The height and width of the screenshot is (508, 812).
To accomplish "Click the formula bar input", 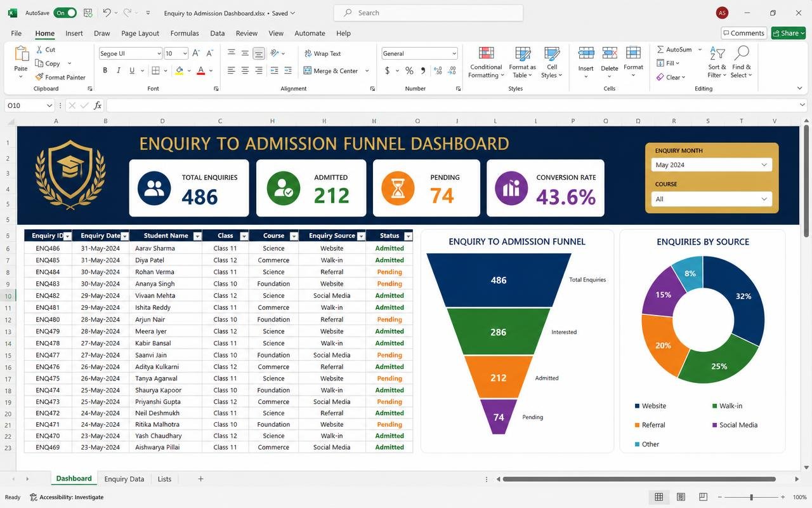I will click(453, 105).
